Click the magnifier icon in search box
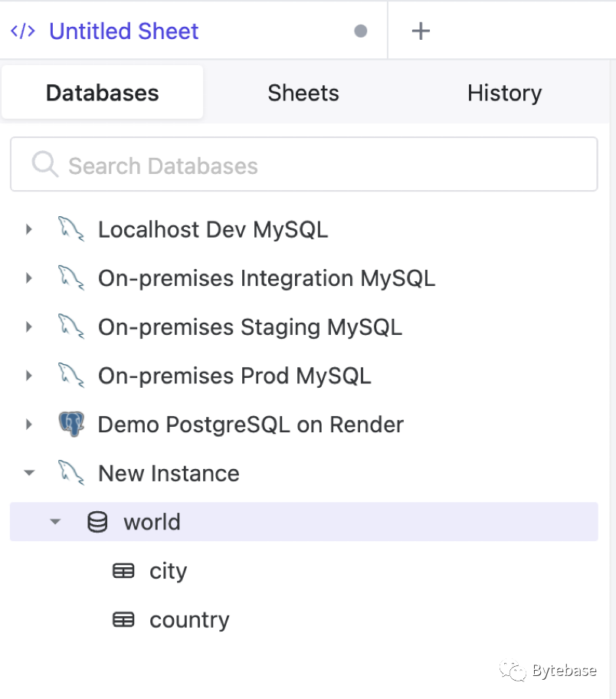The image size is (616, 699). tap(45, 165)
